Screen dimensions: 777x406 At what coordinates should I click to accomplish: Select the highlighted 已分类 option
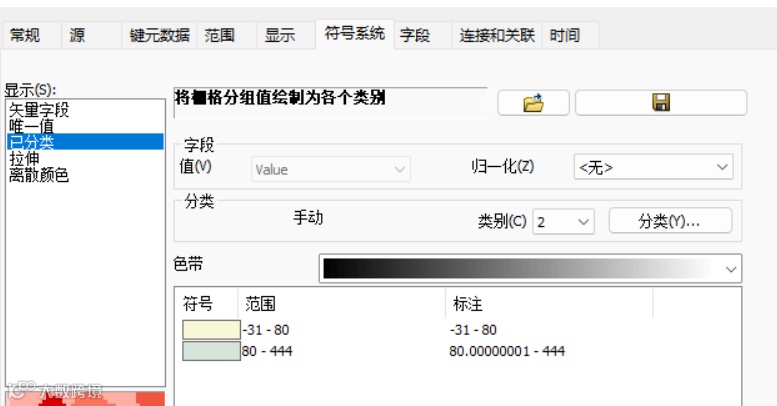click(x=85, y=142)
